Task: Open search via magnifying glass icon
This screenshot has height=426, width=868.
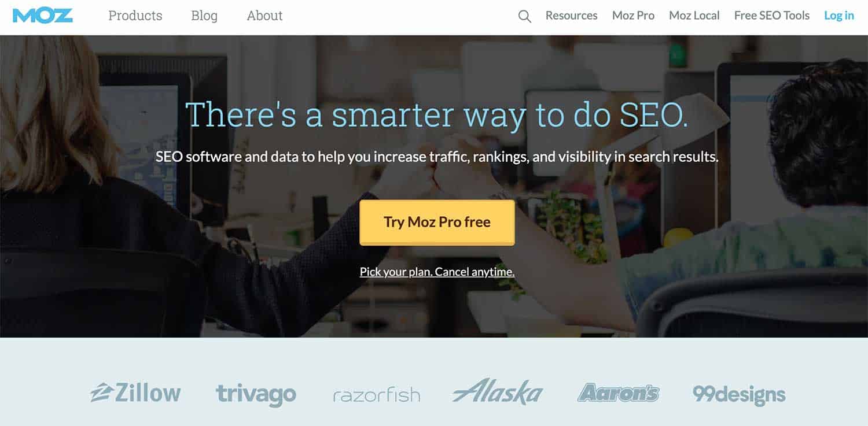Action: (x=524, y=17)
